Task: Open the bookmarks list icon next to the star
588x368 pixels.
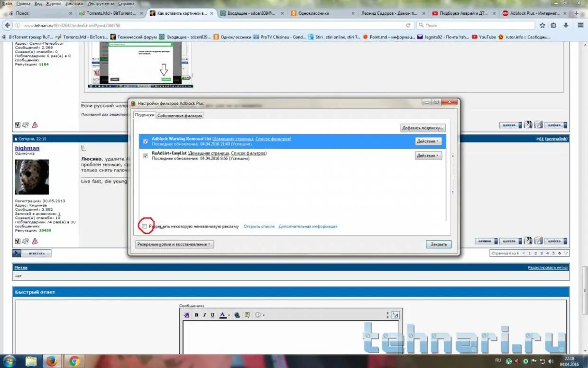Action: [x=553, y=25]
